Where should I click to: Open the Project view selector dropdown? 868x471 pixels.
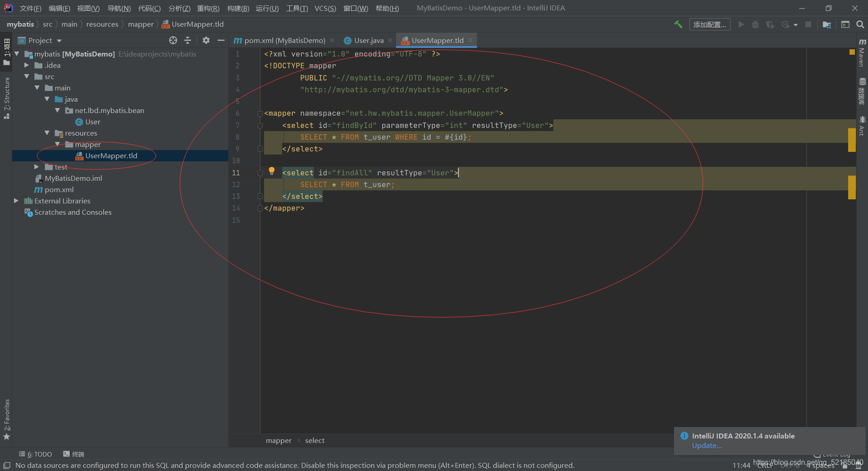tap(39, 40)
